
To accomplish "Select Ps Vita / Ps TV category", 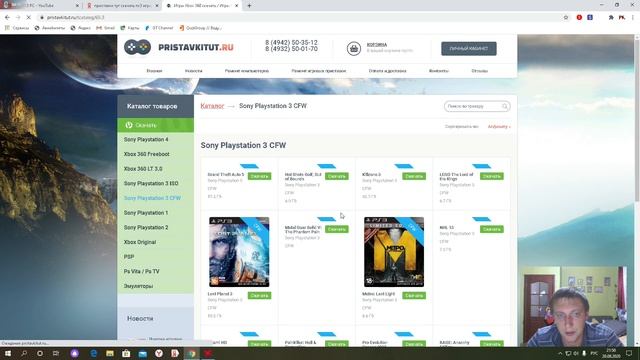I will tap(142, 272).
